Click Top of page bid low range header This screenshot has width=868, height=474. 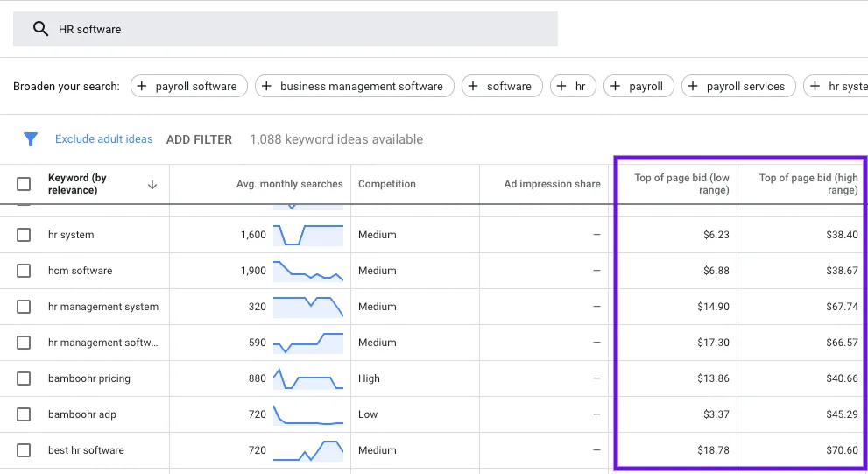[681, 184]
